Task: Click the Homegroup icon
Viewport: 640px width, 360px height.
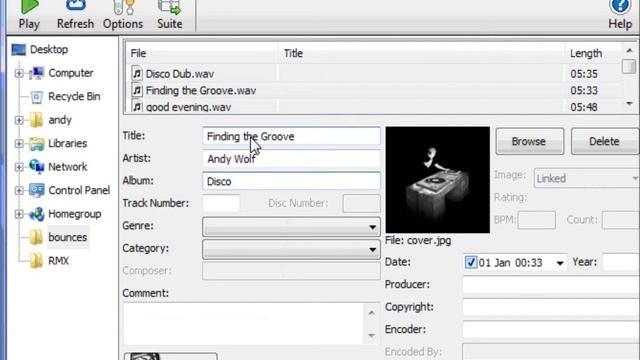Action: [x=37, y=214]
